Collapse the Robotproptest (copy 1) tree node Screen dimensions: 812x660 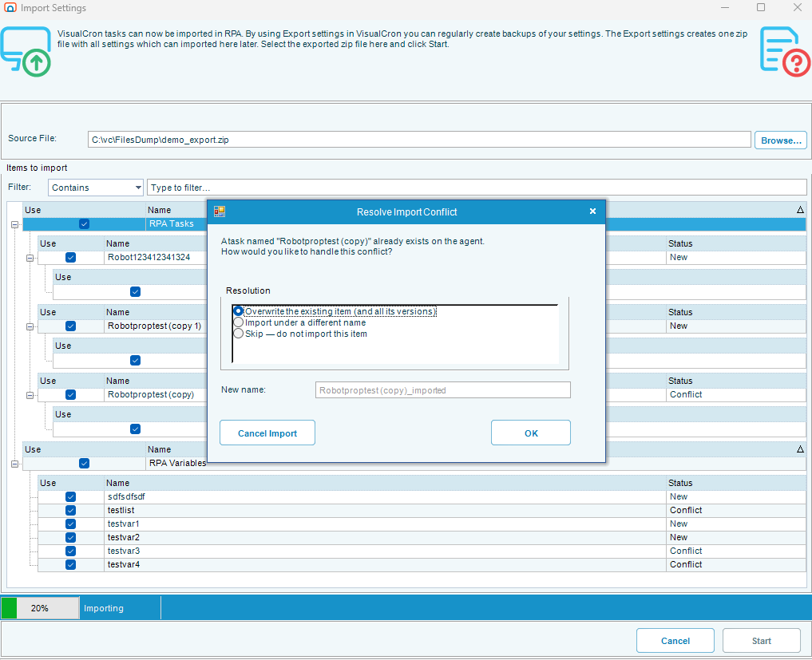30,326
